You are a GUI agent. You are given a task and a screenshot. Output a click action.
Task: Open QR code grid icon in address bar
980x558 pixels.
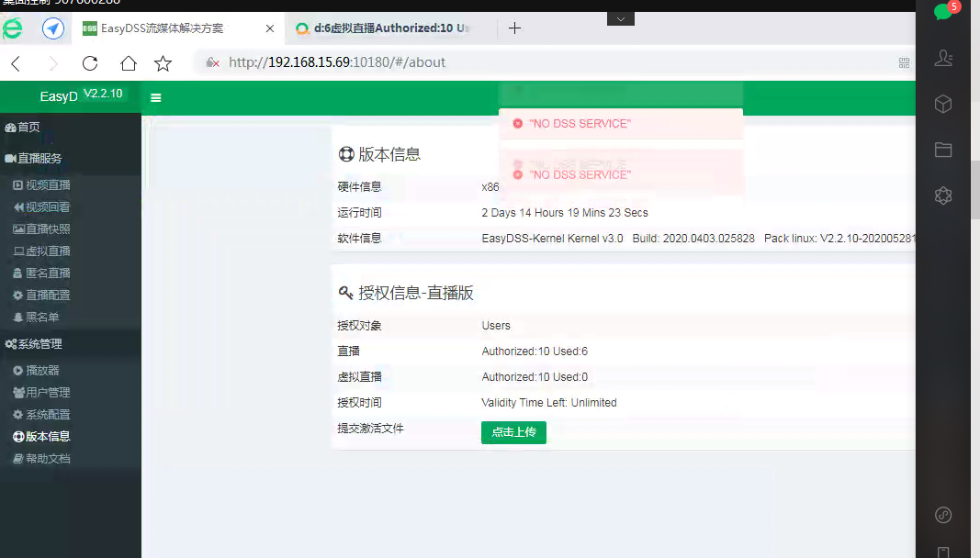pyautogui.click(x=904, y=62)
